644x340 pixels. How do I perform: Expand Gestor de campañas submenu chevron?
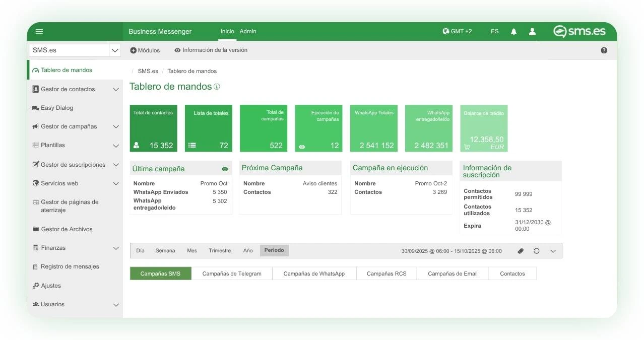[x=116, y=127]
